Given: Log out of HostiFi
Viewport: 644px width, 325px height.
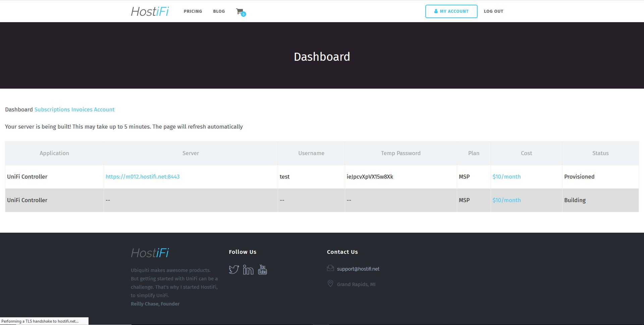Looking at the screenshot, I should click(x=493, y=11).
